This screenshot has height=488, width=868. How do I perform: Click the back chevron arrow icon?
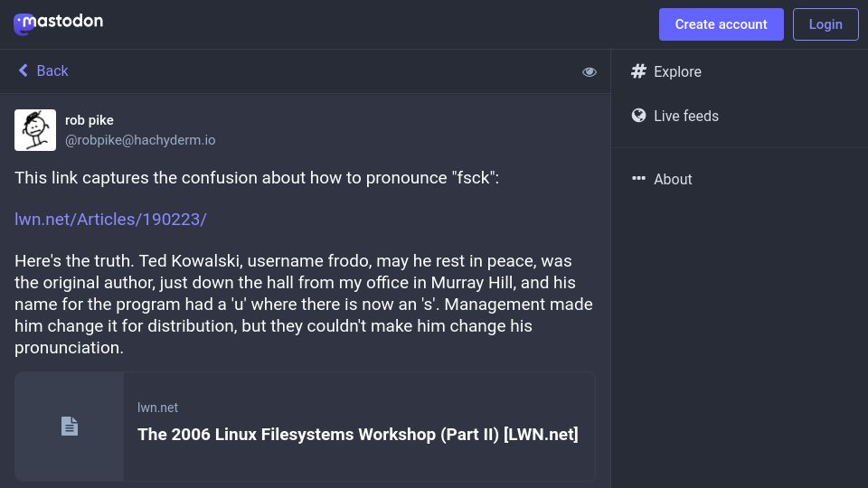pyautogui.click(x=24, y=70)
